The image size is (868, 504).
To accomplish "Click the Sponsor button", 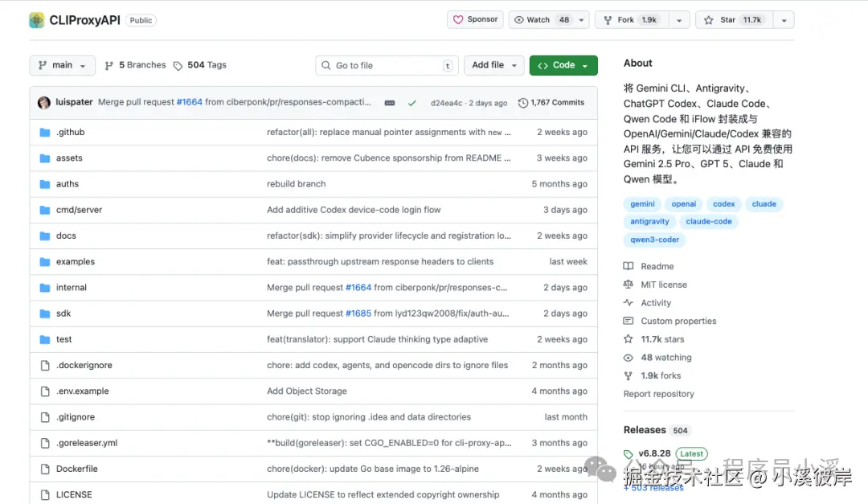I will (x=476, y=20).
